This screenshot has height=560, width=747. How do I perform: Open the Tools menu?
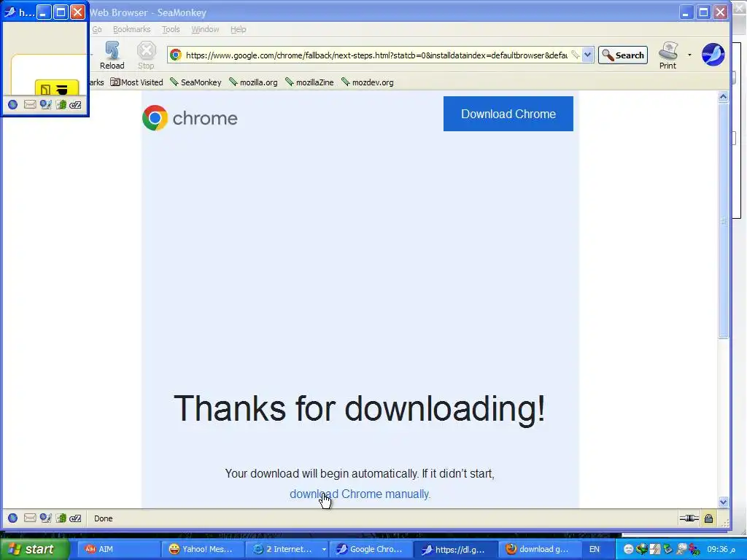click(x=171, y=29)
